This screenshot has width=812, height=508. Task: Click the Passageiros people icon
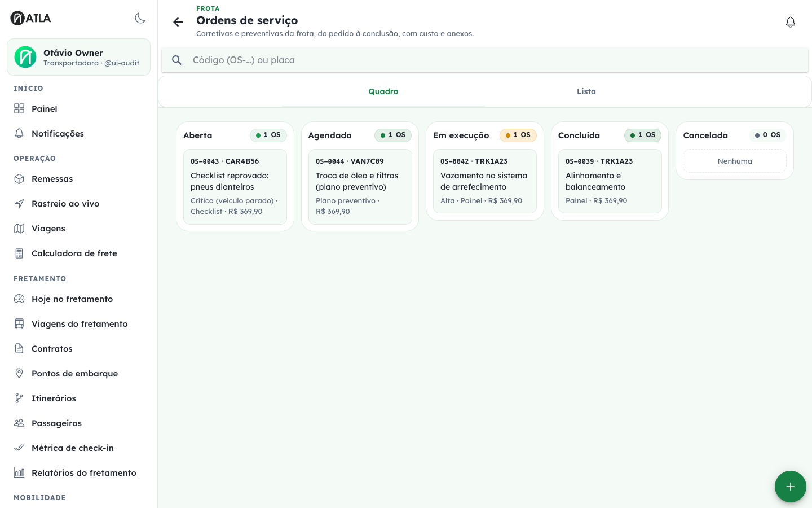(19, 423)
